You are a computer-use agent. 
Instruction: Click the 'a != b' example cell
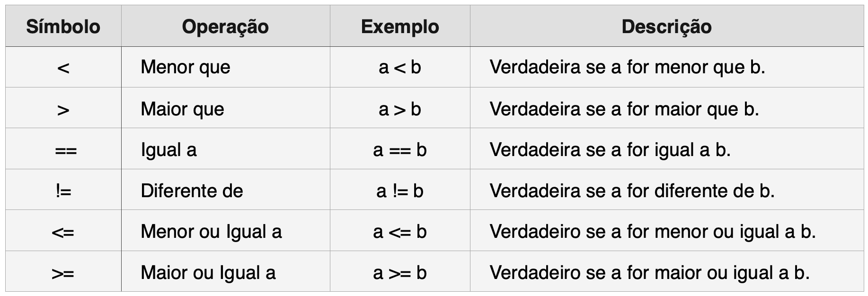(x=400, y=190)
